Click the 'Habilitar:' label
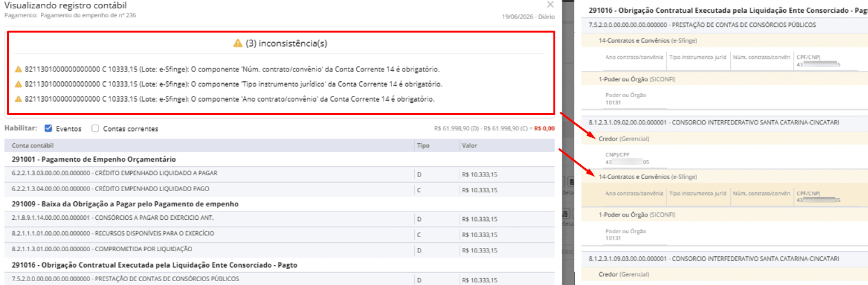This screenshot has height=285, width=868. [21, 128]
